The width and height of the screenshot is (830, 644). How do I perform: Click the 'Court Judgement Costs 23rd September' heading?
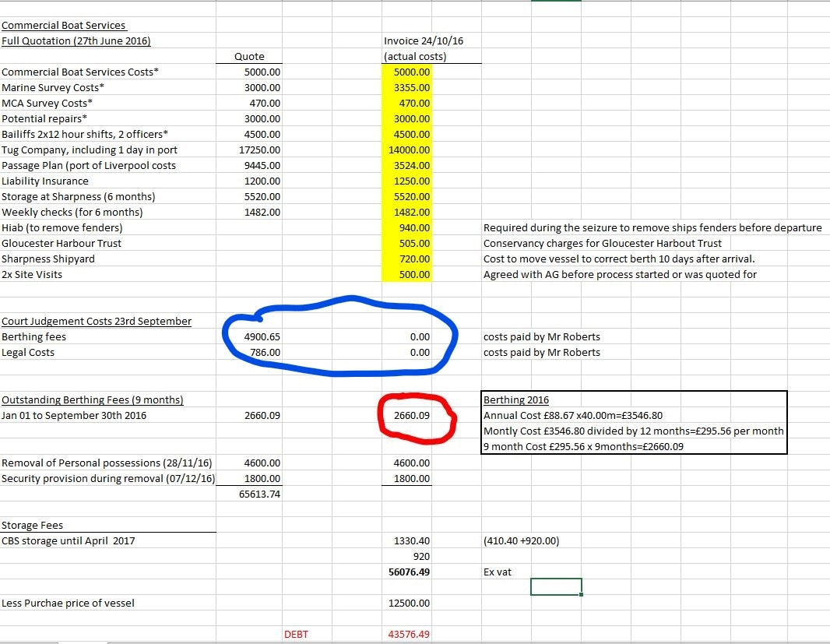pos(96,321)
